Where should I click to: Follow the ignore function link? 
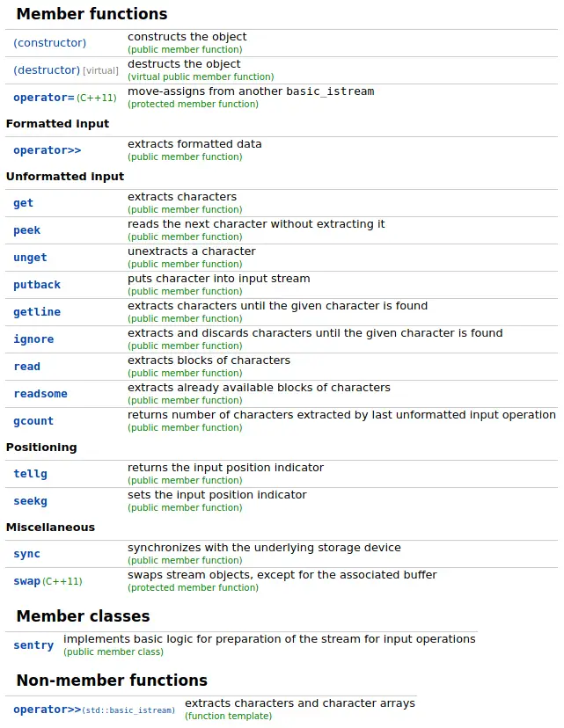pyautogui.click(x=33, y=339)
